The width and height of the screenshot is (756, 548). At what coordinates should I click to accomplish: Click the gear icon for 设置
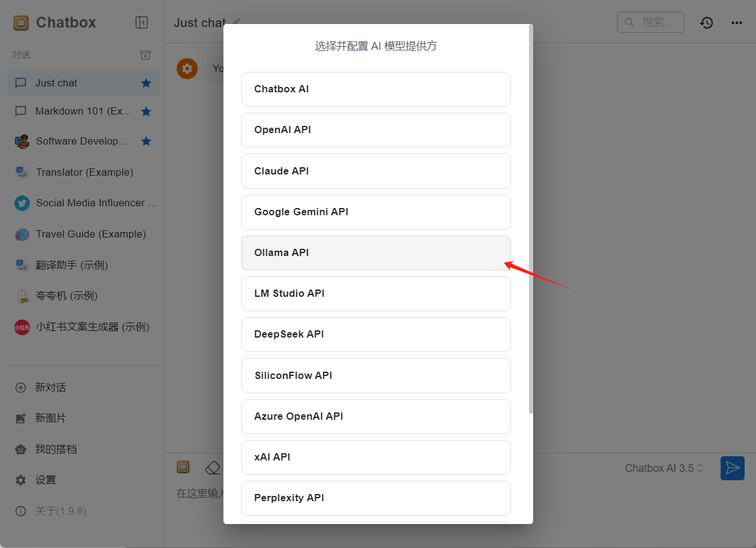click(21, 480)
